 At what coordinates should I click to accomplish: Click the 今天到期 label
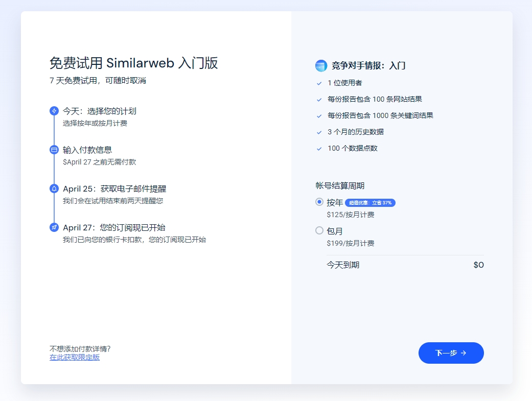point(343,265)
